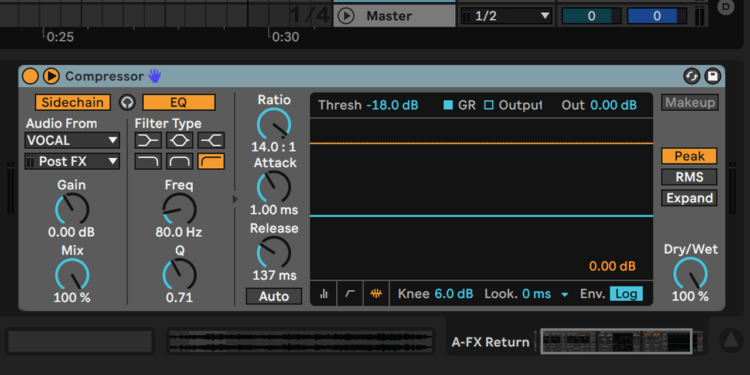Click the 0:25 timeline marker
The width and height of the screenshot is (750, 375).
point(60,37)
